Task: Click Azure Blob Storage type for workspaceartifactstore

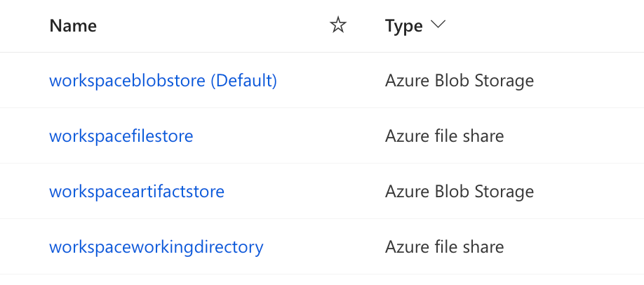Action: [459, 191]
